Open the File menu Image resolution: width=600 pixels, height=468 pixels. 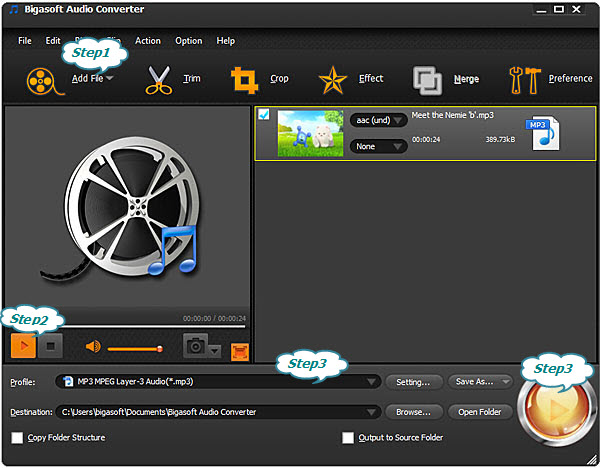pyautogui.click(x=25, y=41)
